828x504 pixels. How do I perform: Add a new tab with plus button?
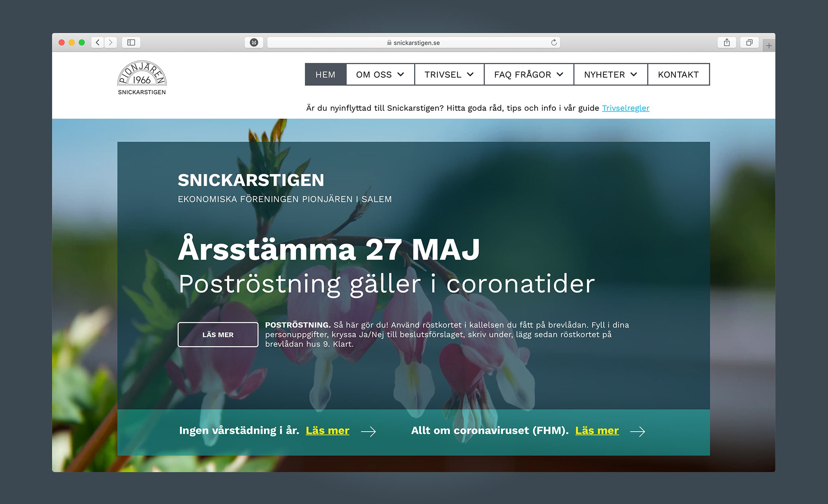769,45
